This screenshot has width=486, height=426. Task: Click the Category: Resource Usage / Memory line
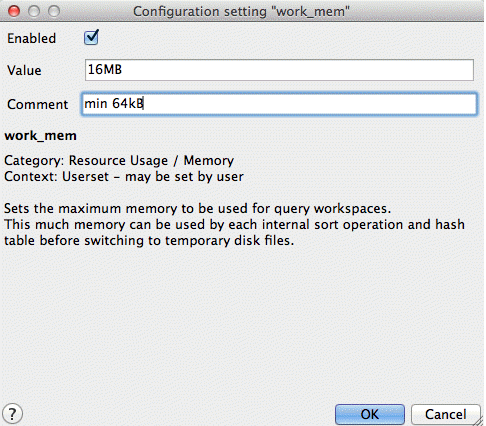[x=119, y=161]
